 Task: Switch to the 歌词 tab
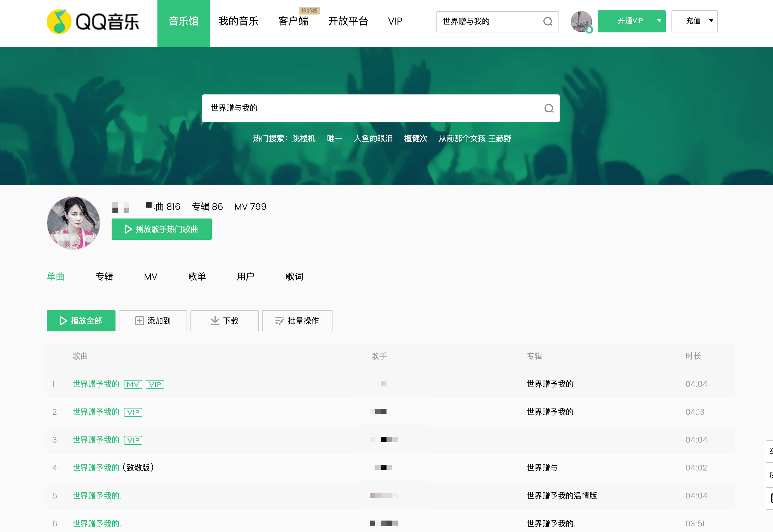point(294,276)
